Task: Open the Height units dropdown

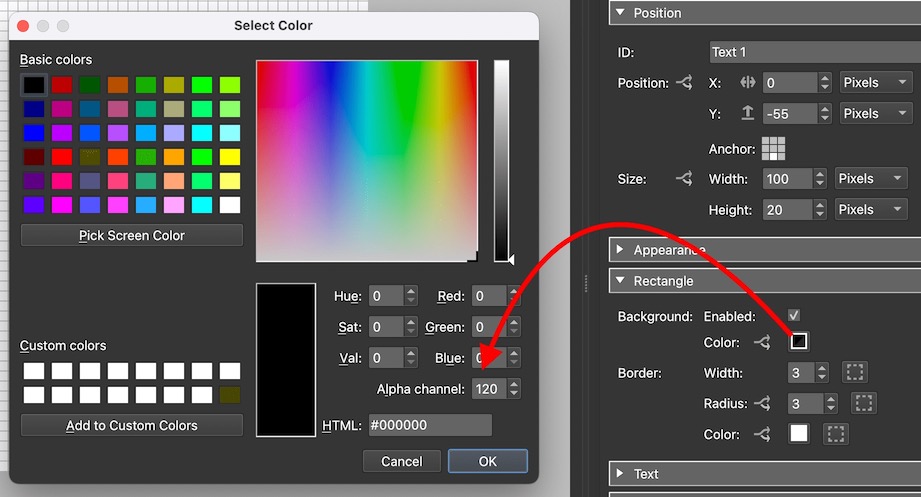Action: pos(870,210)
